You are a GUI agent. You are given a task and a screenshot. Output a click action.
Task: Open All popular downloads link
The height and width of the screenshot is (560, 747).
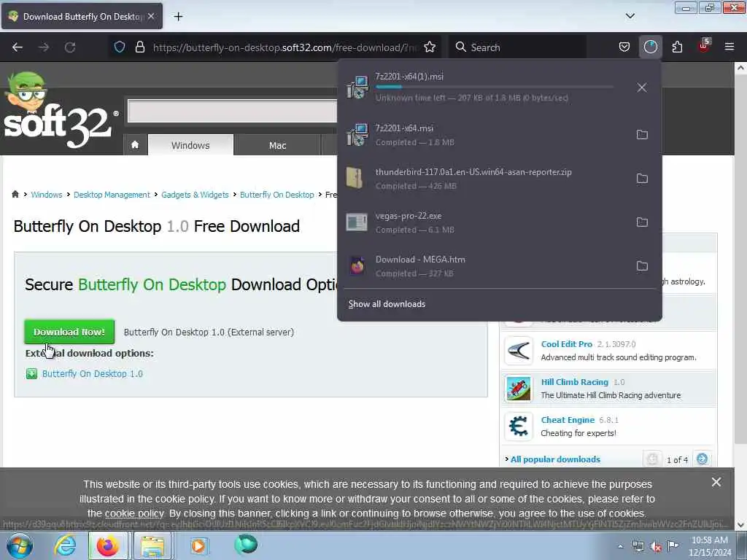tap(555, 459)
